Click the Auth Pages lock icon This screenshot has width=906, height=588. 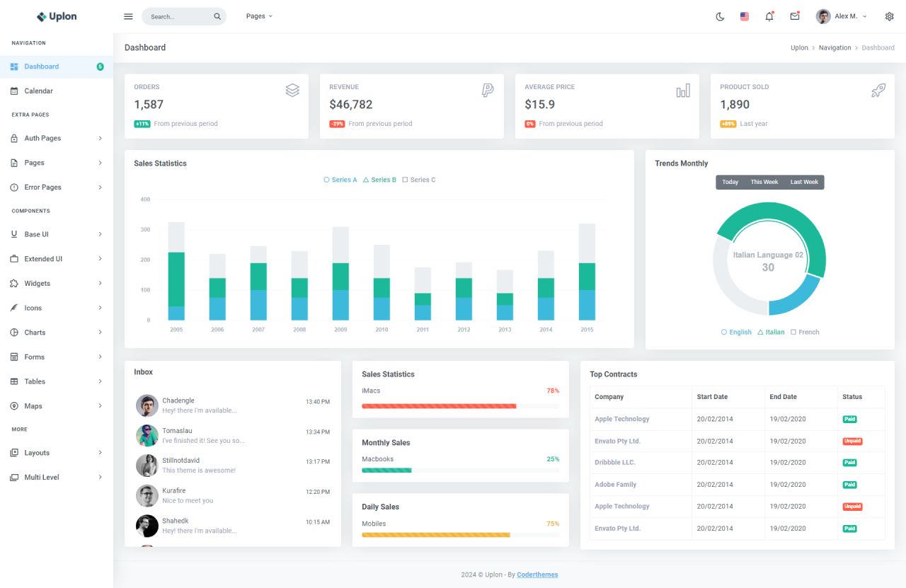point(14,139)
